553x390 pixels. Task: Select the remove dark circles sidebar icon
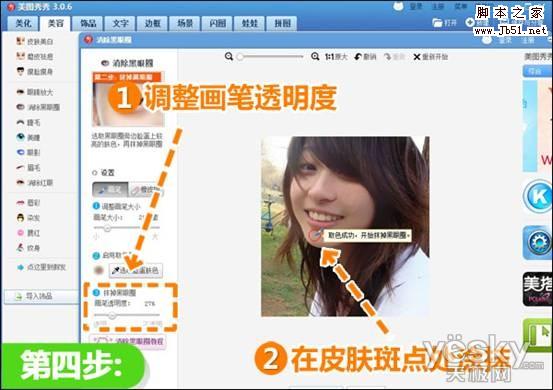20,107
